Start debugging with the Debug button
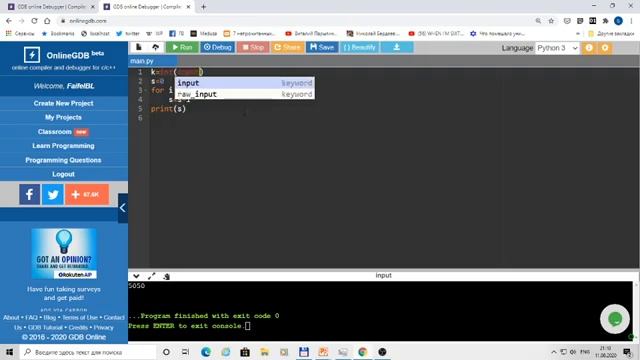640x360 pixels. point(217,47)
